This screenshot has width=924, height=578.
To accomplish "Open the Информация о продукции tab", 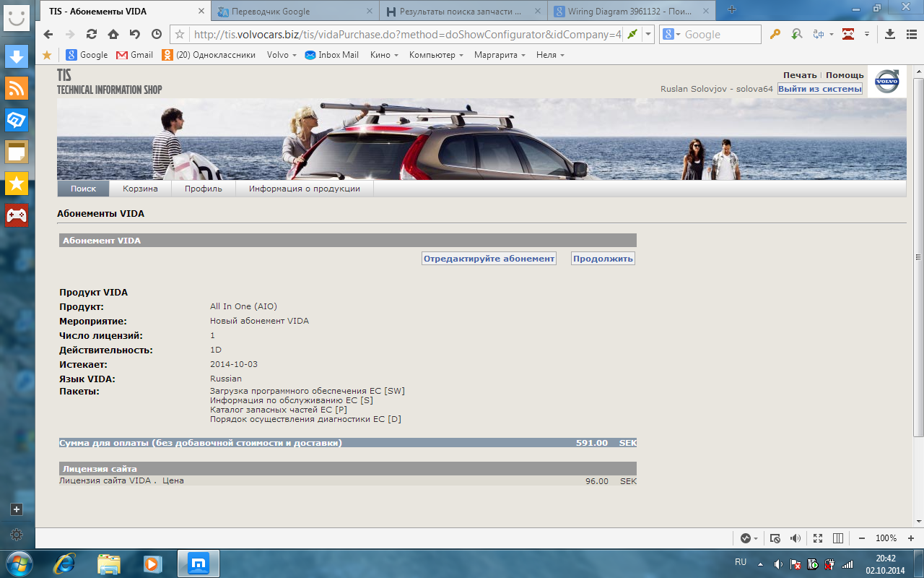I will tap(305, 189).
